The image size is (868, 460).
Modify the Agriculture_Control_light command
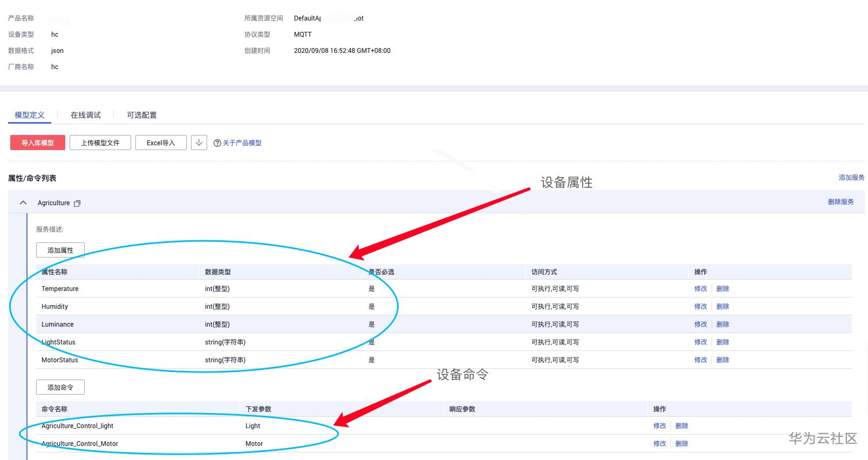point(660,426)
